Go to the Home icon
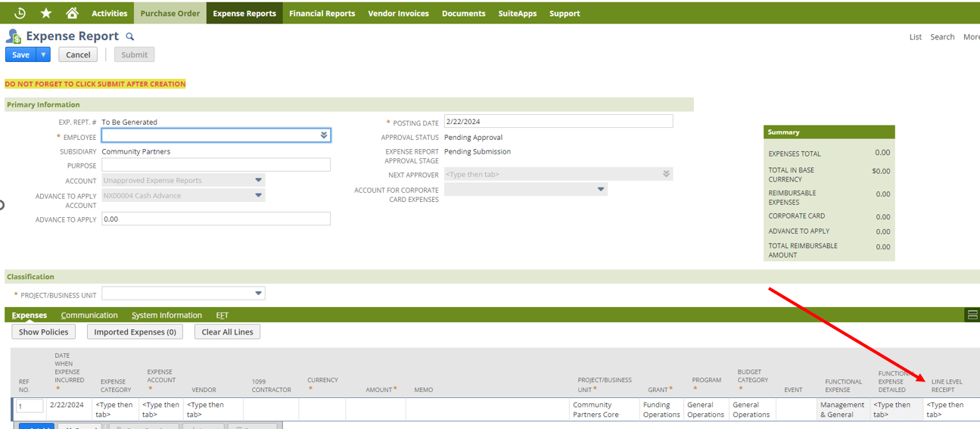Image resolution: width=980 pixels, height=429 pixels. pyautogui.click(x=72, y=13)
